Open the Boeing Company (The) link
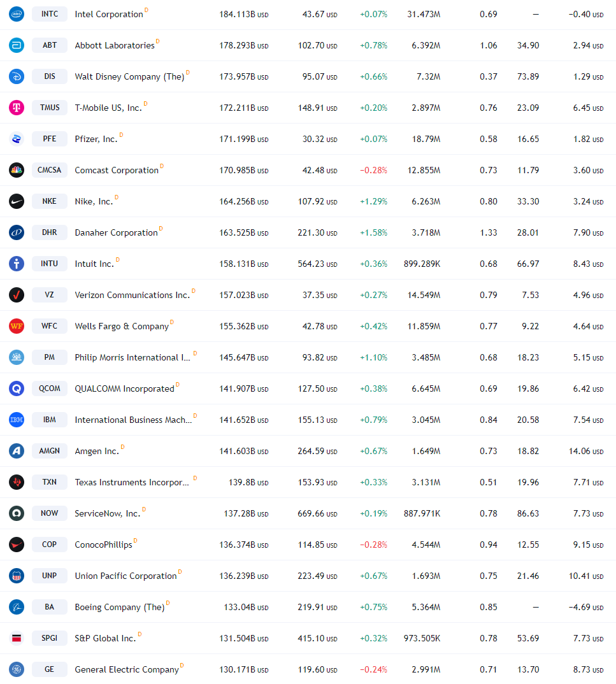The image size is (616, 684). point(120,607)
